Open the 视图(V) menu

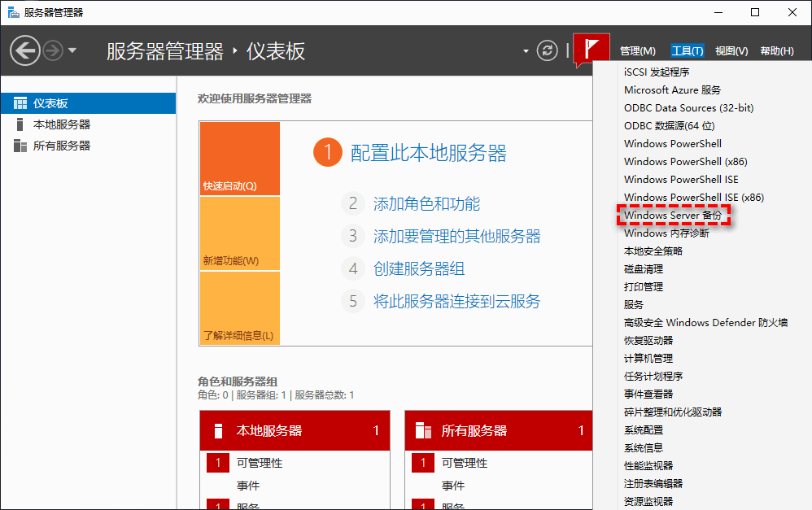(731, 50)
